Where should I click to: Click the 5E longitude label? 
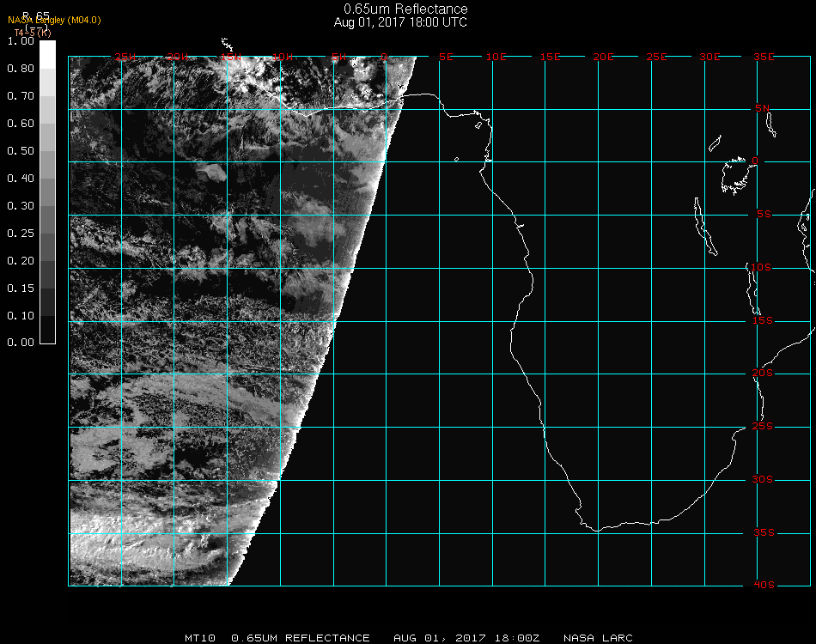pos(446,57)
